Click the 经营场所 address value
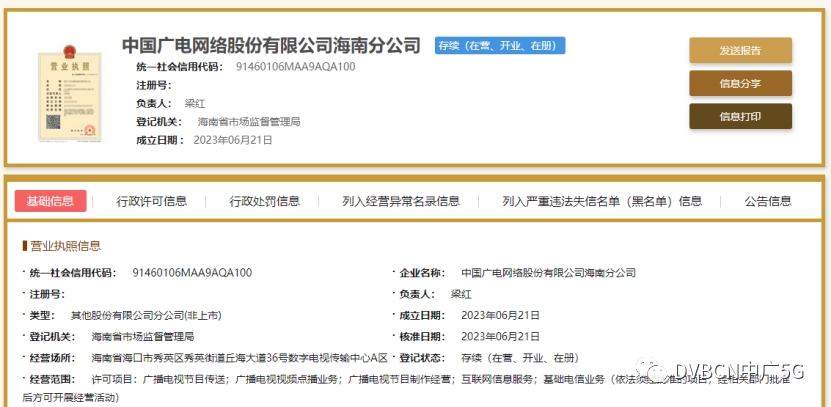Image resolution: width=831 pixels, height=407 pixels. click(x=240, y=358)
